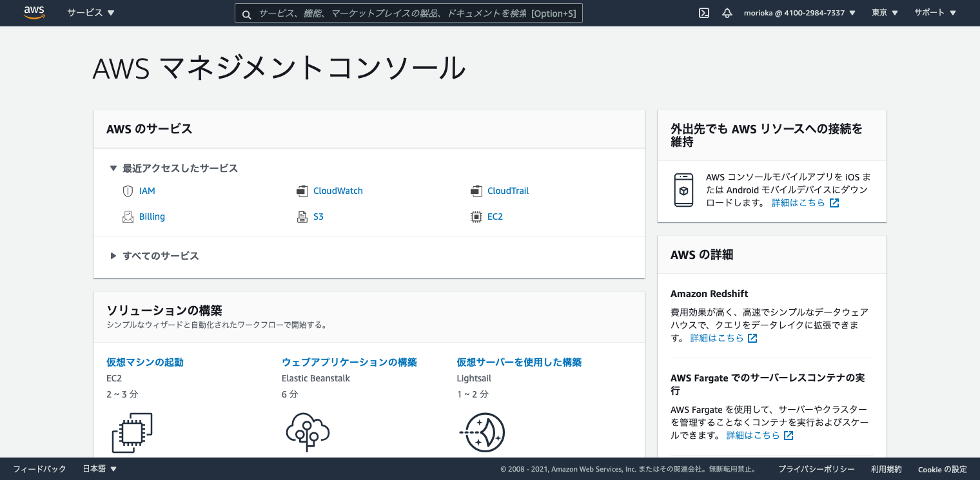Click the CloudWatch service icon
Image resolution: width=980 pixels, height=480 pixels.
pyautogui.click(x=302, y=191)
